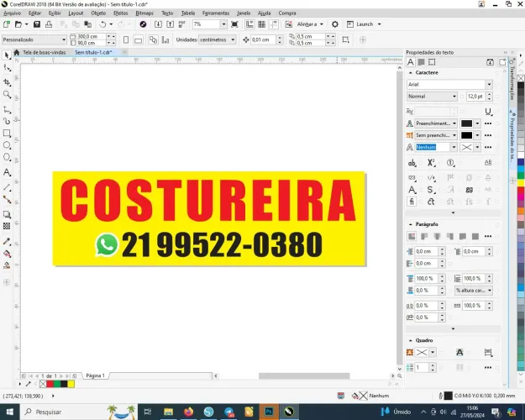
Task: Click the font size 12,0 pt field
Action: click(475, 97)
